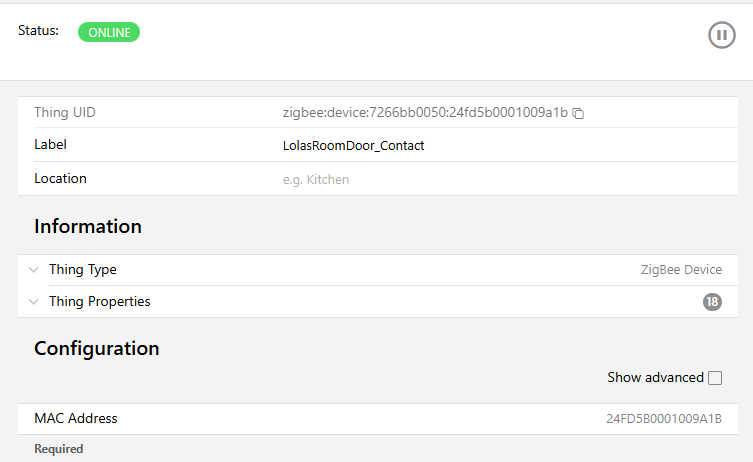Click the Show advanced label text

click(x=655, y=378)
